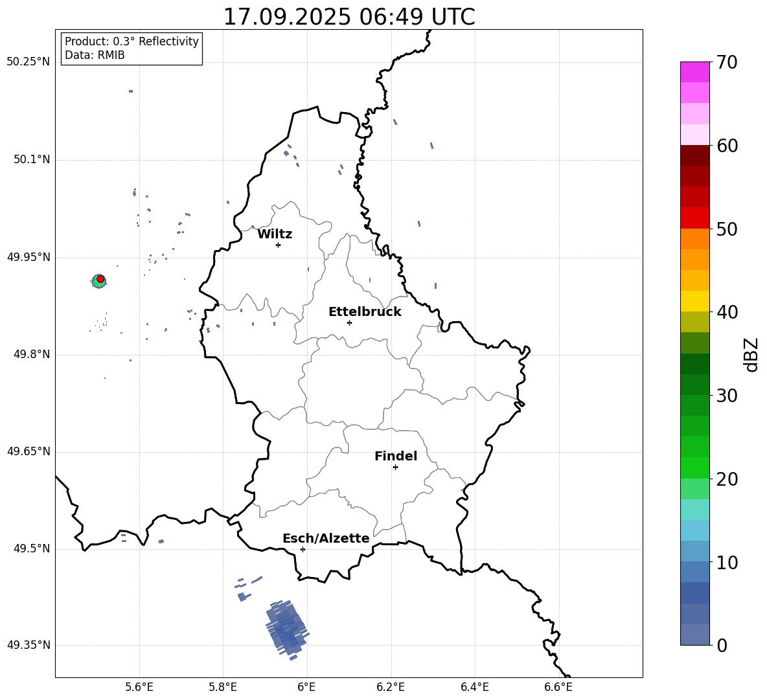Click the 'Product: 0.3° Reflectivity' text

pyautogui.click(x=132, y=41)
